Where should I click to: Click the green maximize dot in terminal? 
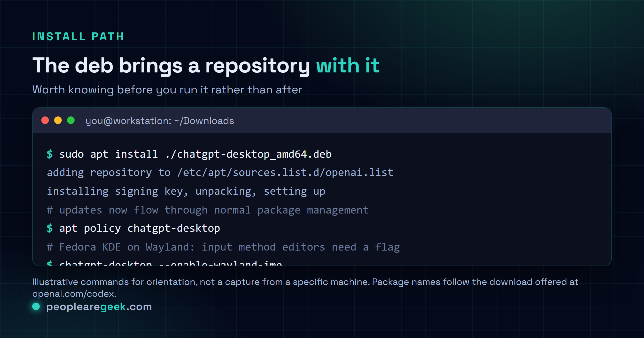(71, 120)
